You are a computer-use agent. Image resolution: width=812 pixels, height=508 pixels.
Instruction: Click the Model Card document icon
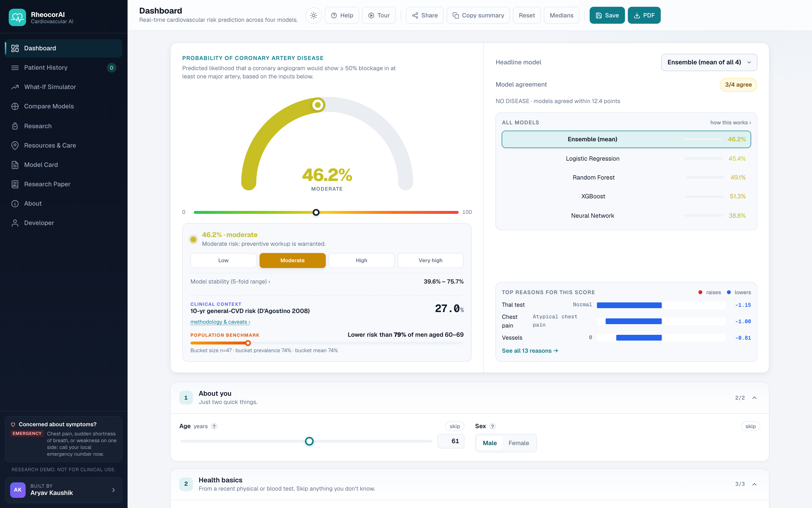point(15,165)
